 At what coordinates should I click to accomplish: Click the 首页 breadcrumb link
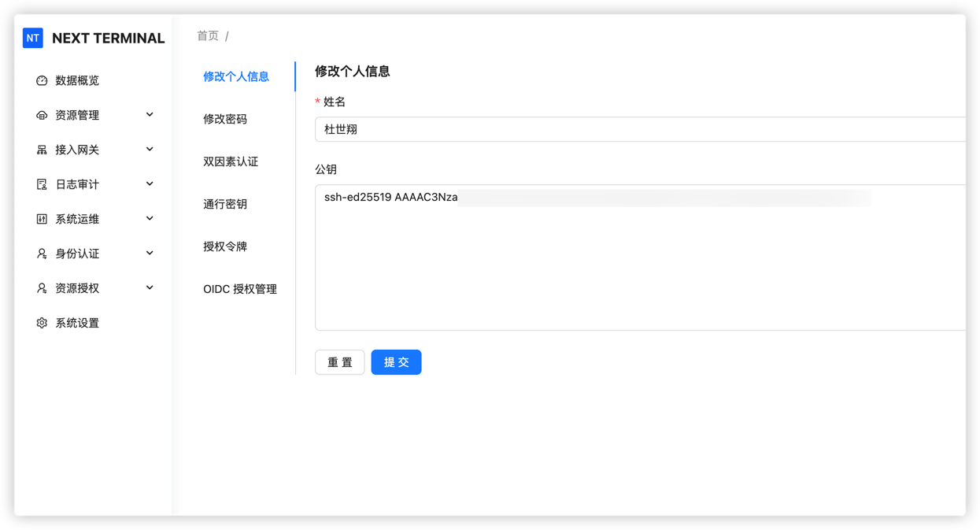pyautogui.click(x=207, y=35)
